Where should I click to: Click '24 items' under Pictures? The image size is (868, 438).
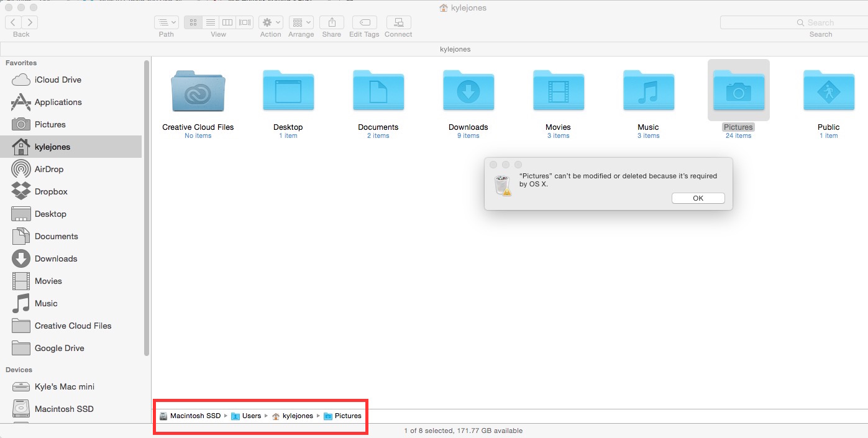739,136
